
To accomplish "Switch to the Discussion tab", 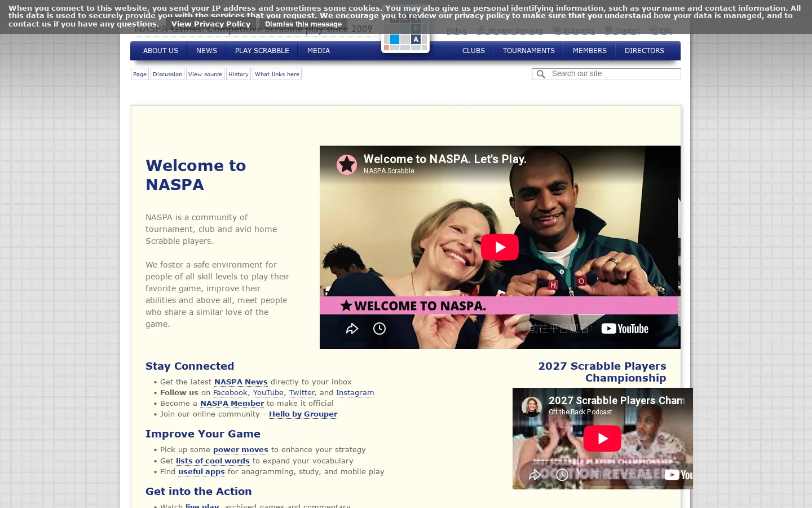I will tap(167, 75).
